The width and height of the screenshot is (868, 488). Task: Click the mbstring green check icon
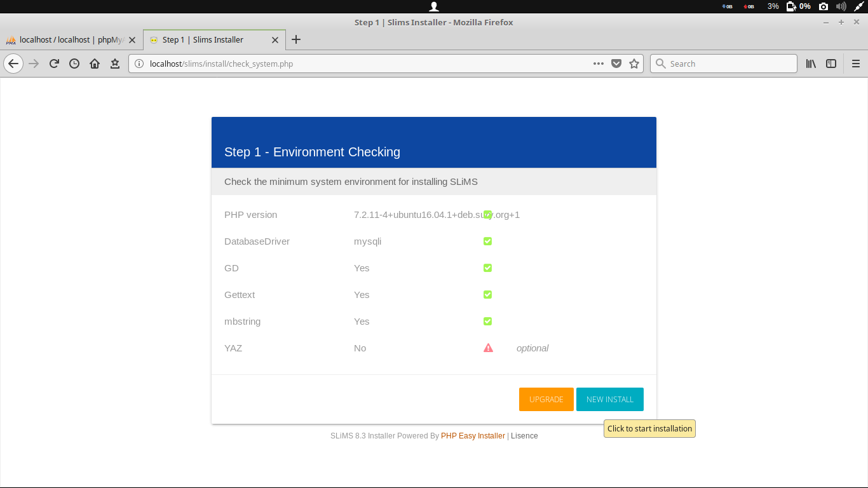[x=487, y=322]
